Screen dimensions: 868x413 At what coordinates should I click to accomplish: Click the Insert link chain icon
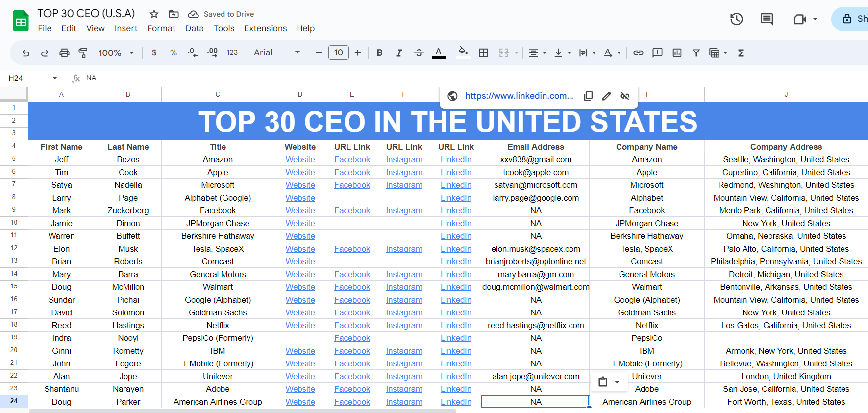click(638, 52)
